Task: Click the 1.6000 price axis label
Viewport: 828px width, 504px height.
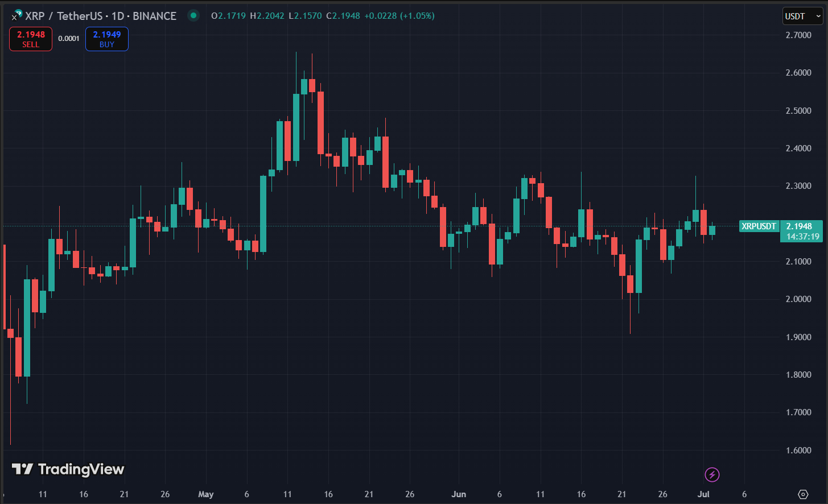Action: point(798,451)
